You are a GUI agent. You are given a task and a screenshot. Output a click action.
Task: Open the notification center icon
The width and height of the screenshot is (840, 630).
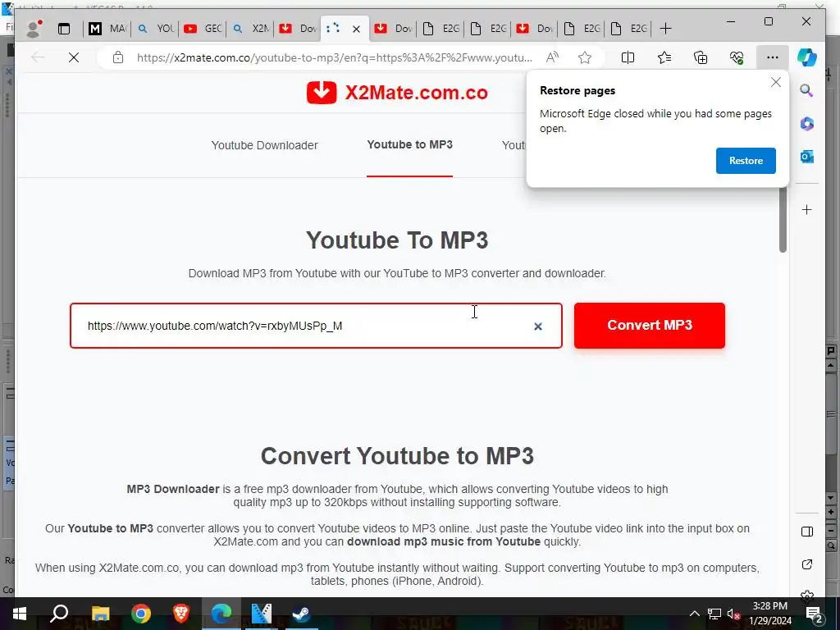tap(814, 614)
